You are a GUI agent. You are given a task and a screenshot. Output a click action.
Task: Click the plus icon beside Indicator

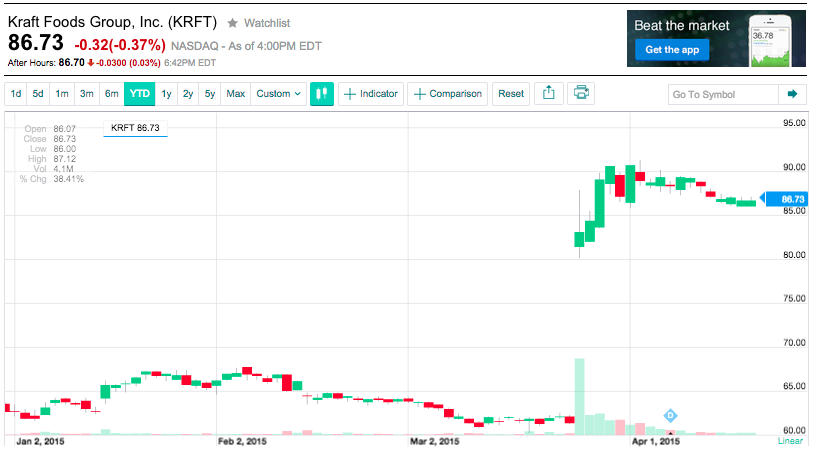350,94
